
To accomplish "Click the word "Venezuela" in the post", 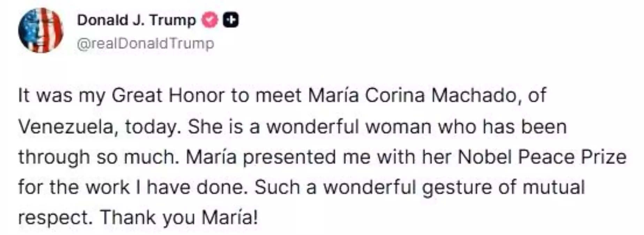I will tap(66, 126).
